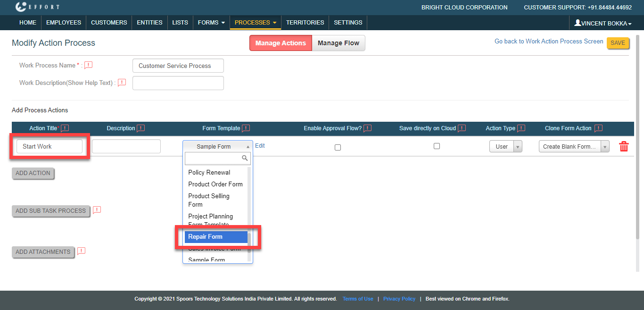Click help icon beside Add Attachments button
Image resolution: width=644 pixels, height=310 pixels.
pyautogui.click(x=81, y=251)
